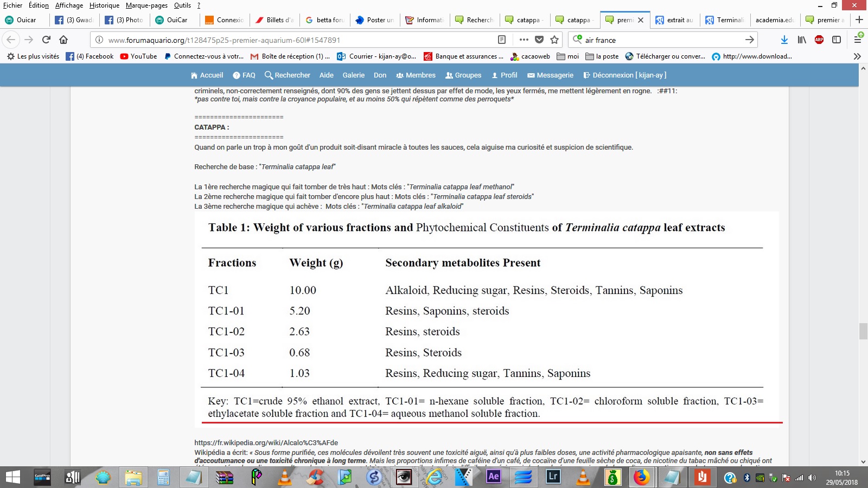Viewport: 868px width, 488px height.
Task: Click the page vertical scrollbar thumb
Action: pyautogui.click(x=863, y=331)
